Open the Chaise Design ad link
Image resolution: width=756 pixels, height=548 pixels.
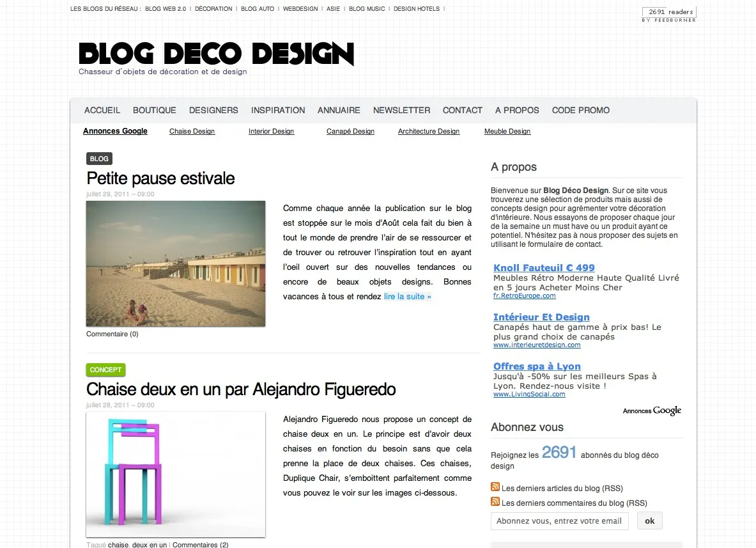click(x=192, y=131)
